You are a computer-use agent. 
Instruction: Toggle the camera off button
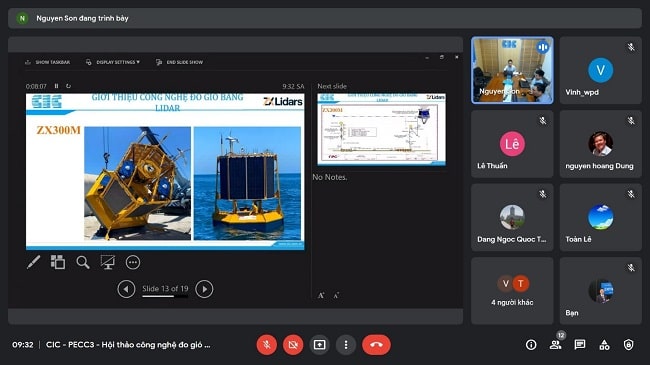[293, 345]
